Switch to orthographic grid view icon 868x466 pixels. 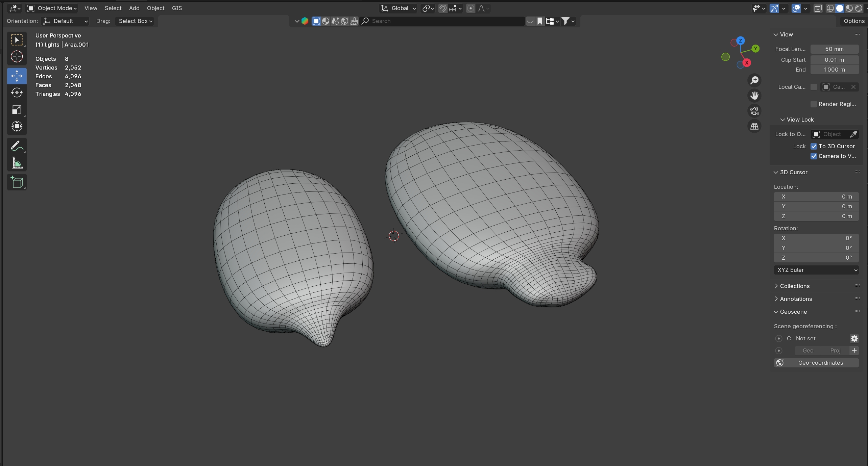(754, 126)
